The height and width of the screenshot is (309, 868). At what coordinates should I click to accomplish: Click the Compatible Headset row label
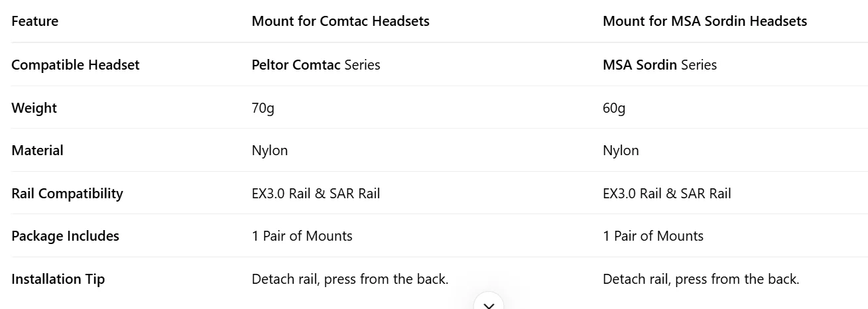click(x=76, y=65)
